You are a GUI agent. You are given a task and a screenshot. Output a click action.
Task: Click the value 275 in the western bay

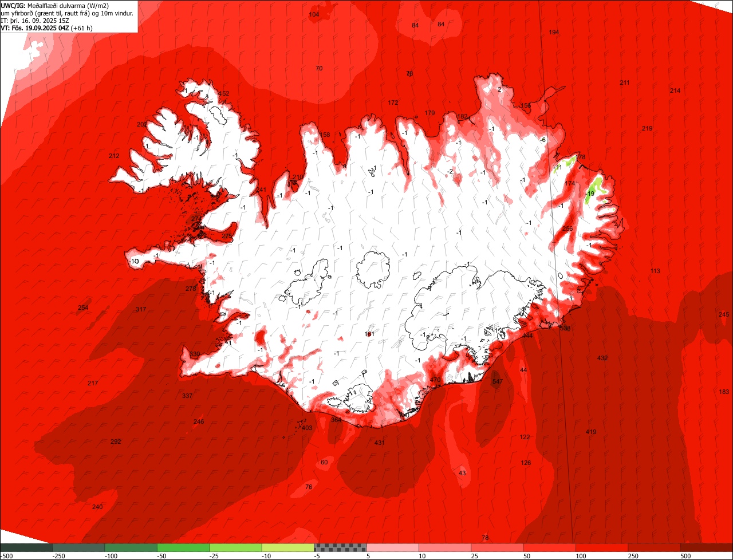point(227,236)
